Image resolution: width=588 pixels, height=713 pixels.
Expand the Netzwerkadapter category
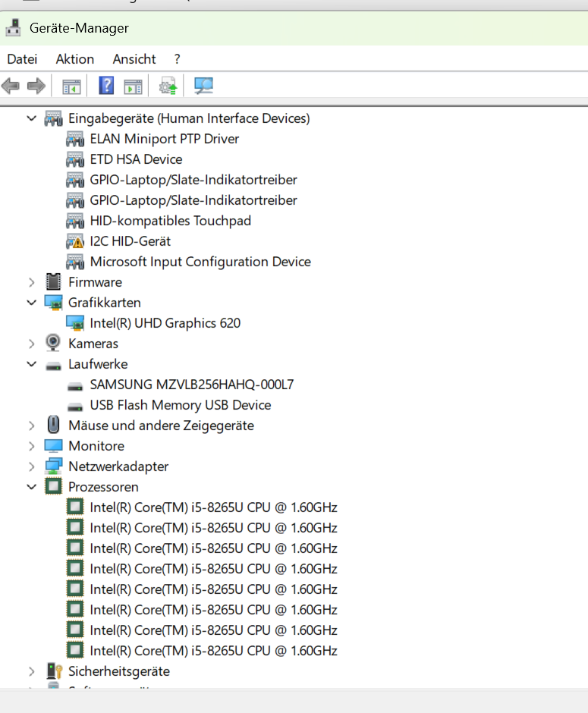tap(31, 466)
